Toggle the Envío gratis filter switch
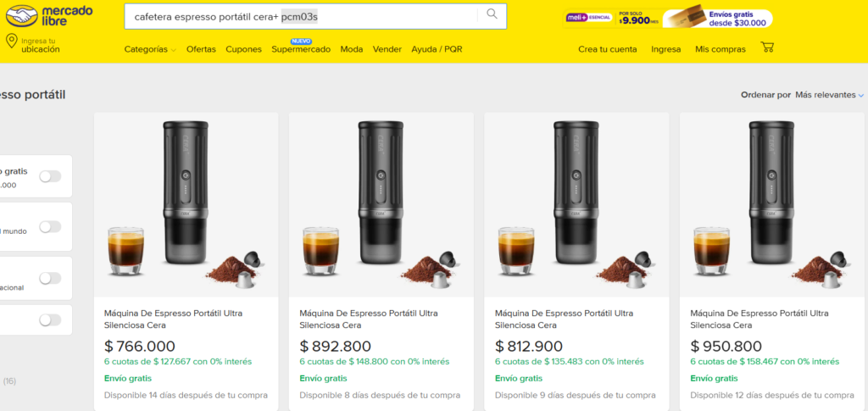This screenshot has width=868, height=411. point(50,176)
